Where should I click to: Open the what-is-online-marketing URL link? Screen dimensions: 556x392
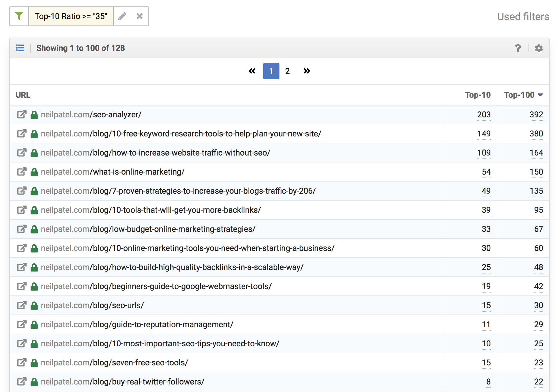[x=113, y=172]
